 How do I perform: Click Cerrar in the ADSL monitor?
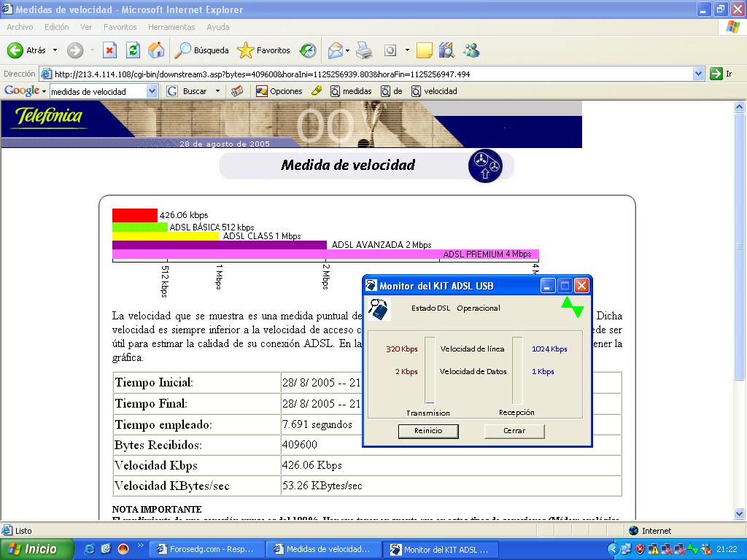click(x=514, y=431)
